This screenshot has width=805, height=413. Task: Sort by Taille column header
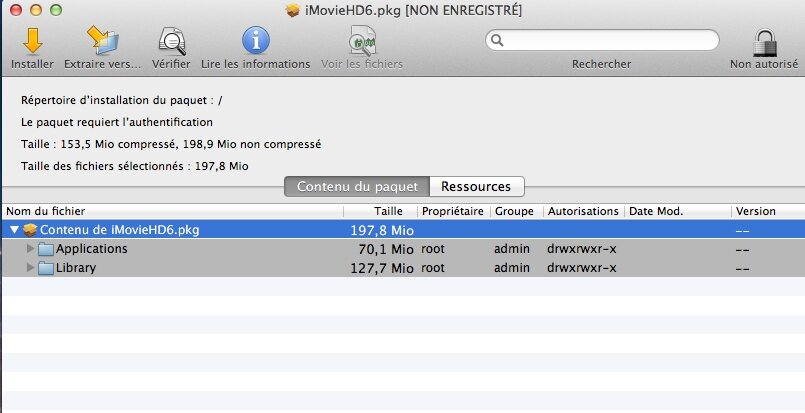pos(380,211)
